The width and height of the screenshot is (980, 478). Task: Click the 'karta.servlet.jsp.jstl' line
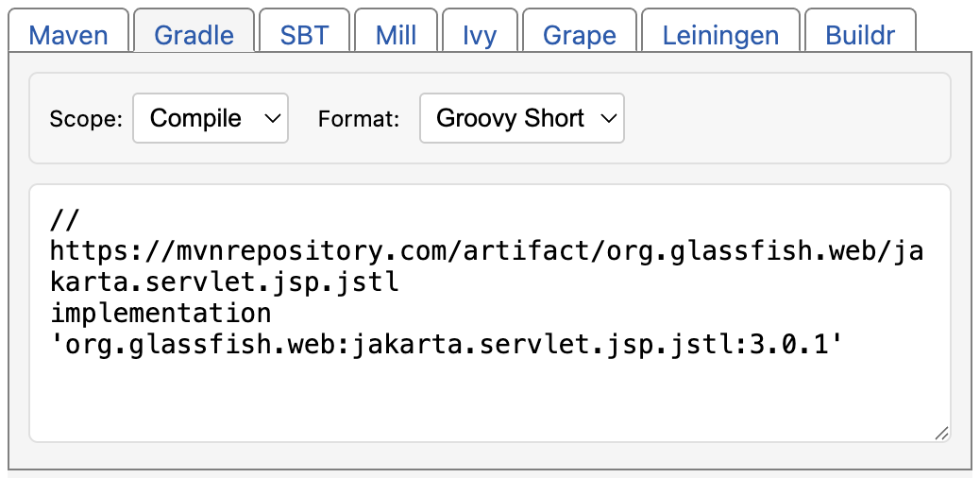tap(225, 282)
